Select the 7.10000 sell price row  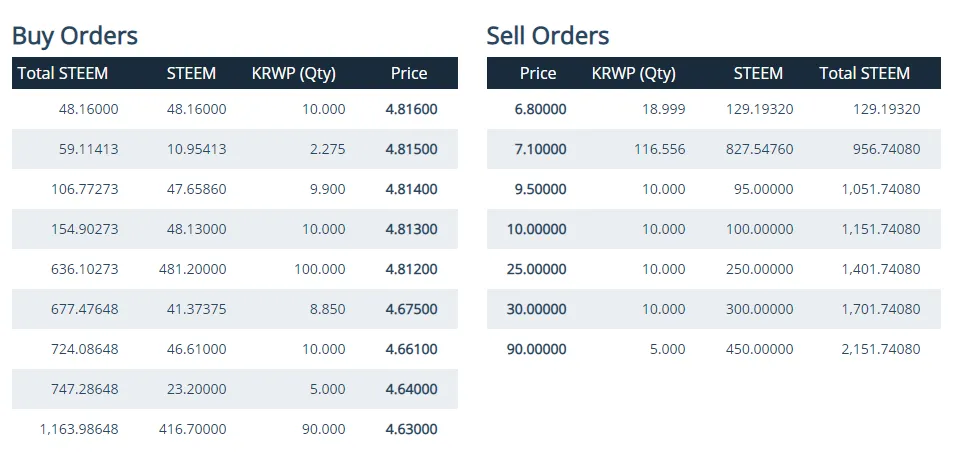pos(714,149)
